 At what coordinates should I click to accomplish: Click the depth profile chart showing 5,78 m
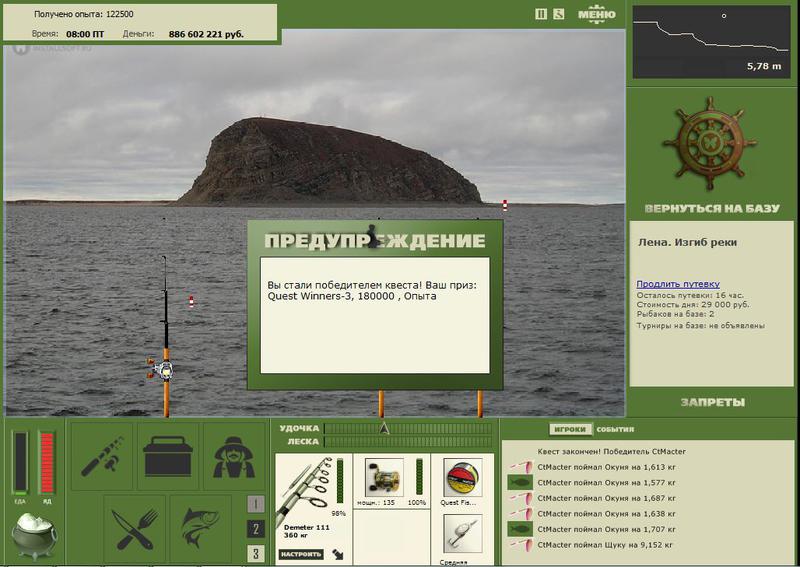point(711,42)
